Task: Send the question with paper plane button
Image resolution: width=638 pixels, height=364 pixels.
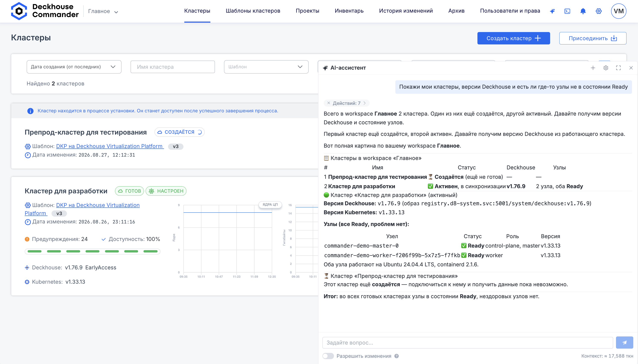Action: 625,342
